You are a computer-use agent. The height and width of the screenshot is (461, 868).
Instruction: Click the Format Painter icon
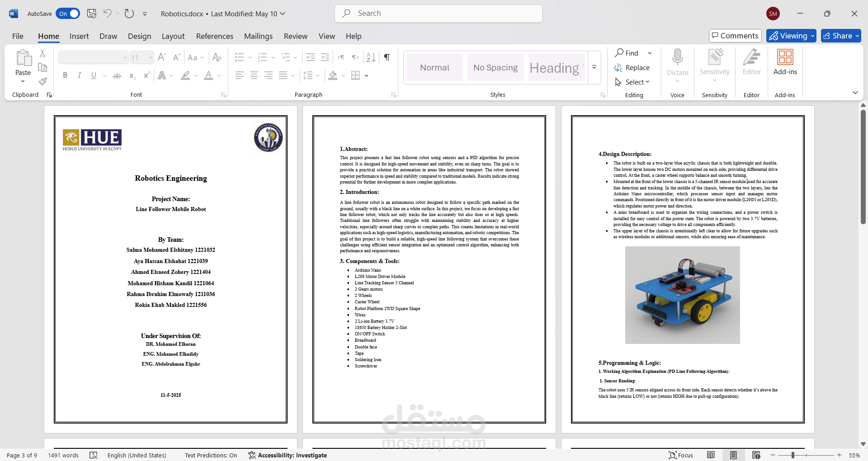pyautogui.click(x=42, y=81)
